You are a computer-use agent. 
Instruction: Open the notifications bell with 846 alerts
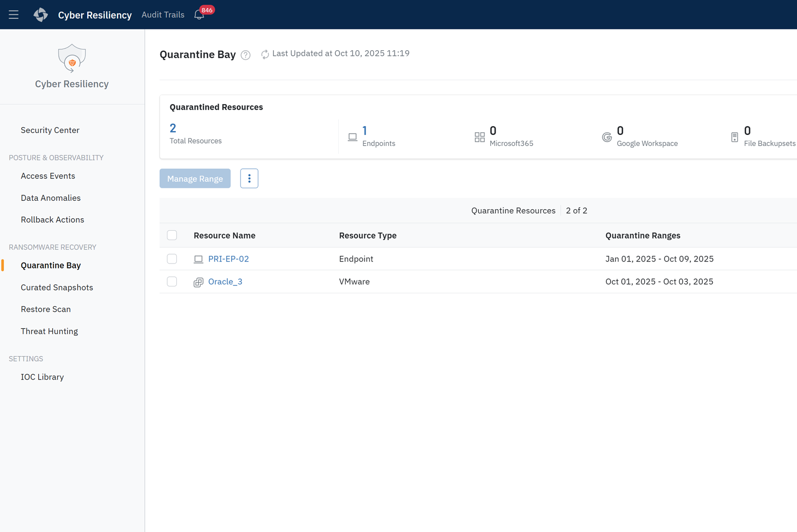click(199, 15)
